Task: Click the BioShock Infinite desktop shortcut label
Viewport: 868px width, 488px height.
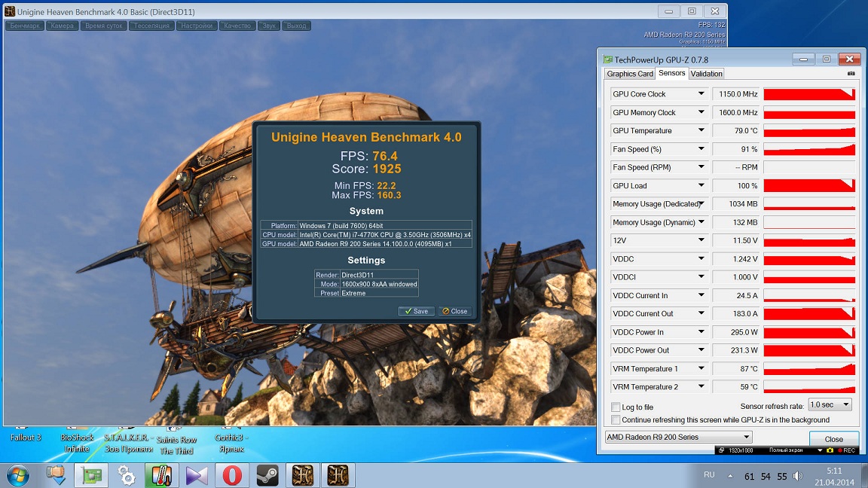Action: [x=77, y=443]
